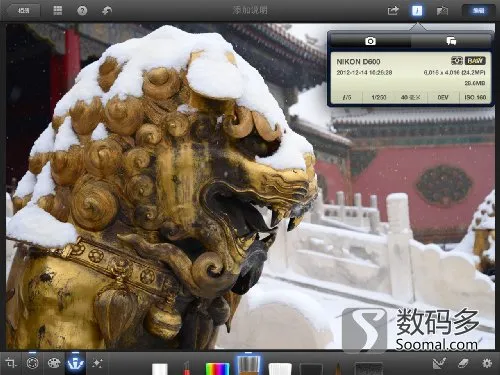Toggle show brush strokes icon

439,363
